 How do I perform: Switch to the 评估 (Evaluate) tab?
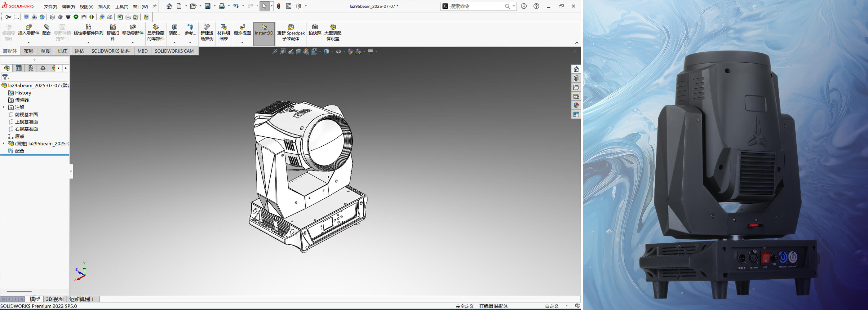(80, 51)
